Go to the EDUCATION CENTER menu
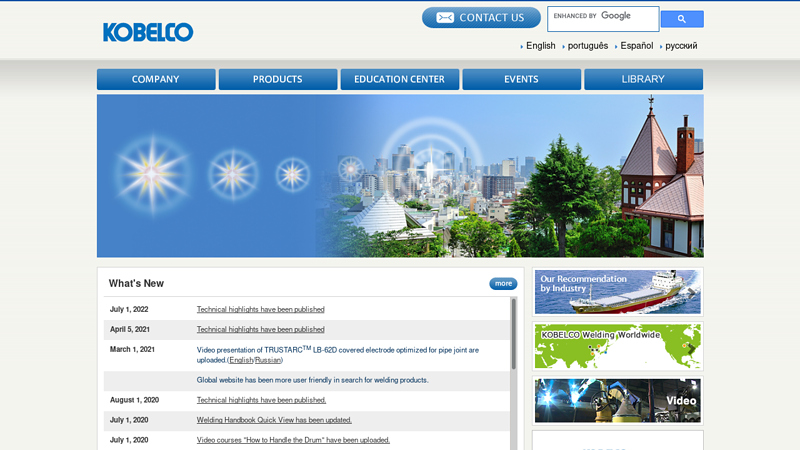Screen dimensions: 800x450 [399, 79]
